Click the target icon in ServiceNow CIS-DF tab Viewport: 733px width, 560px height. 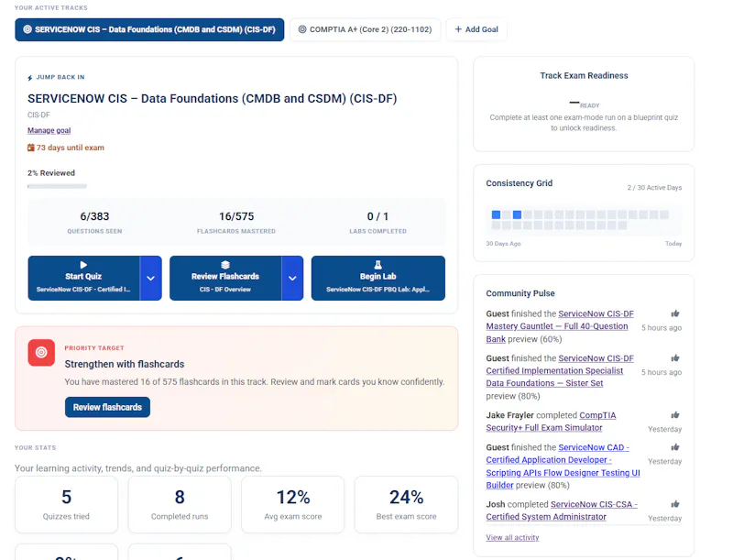tap(27, 29)
